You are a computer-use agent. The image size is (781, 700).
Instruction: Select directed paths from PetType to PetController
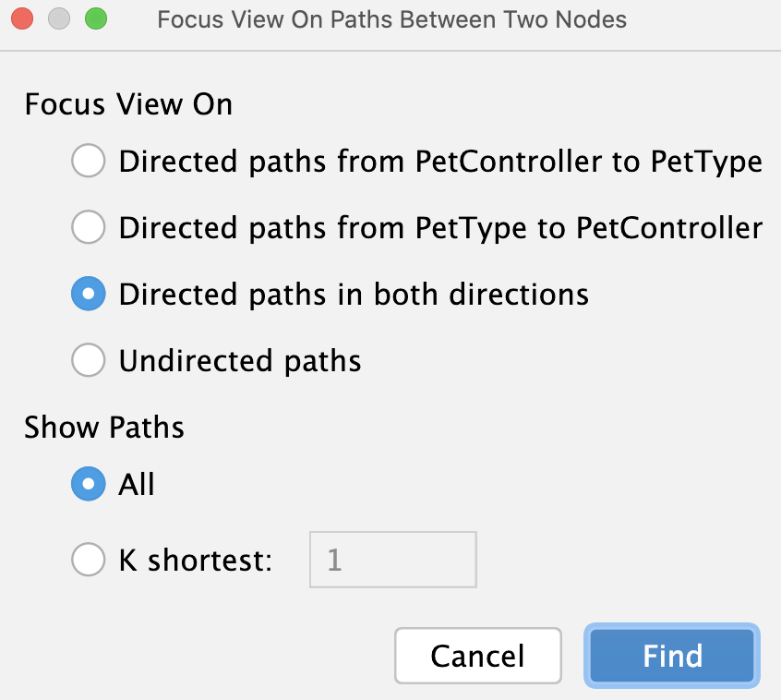pos(89,227)
